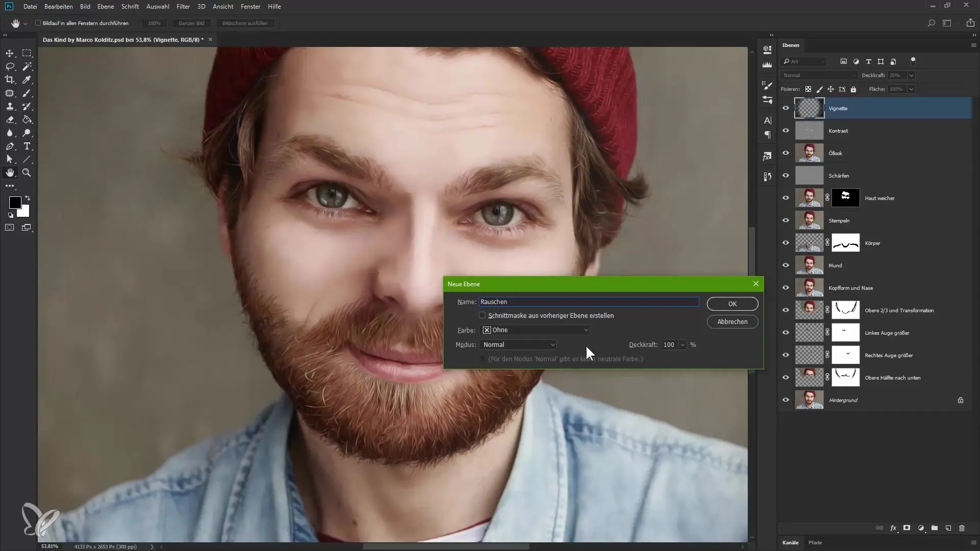Hide the Kontrast layer
Screen dimensions: 980x551
(786, 131)
